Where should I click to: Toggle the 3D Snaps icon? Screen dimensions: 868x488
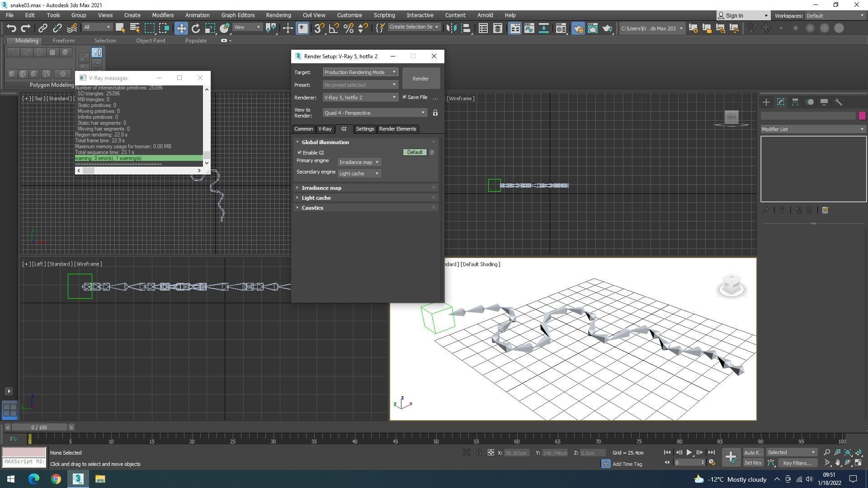click(x=319, y=28)
